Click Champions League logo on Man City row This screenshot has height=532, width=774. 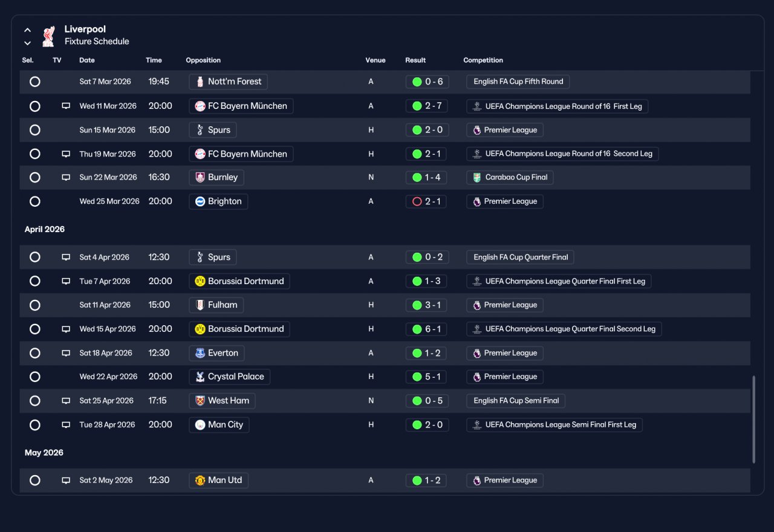pos(477,425)
